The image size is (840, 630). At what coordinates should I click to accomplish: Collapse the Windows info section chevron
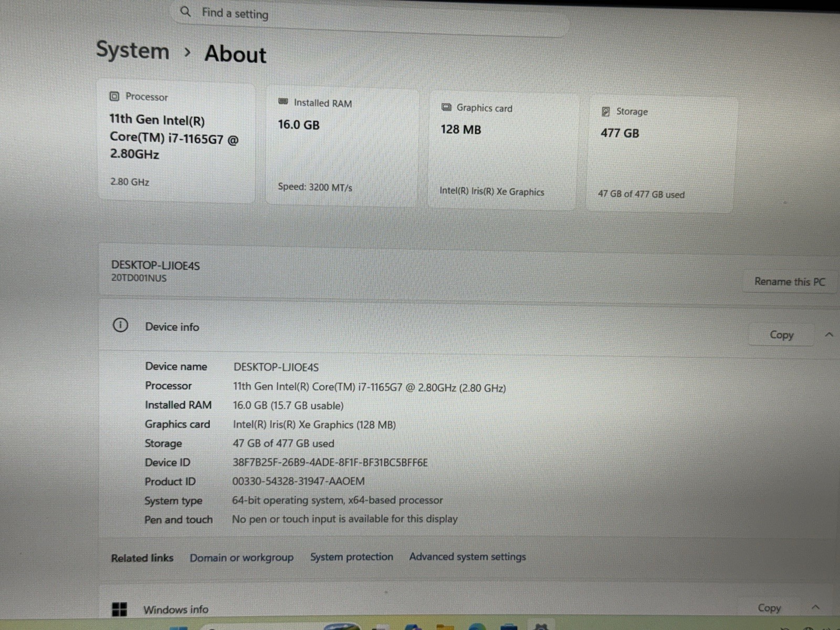pos(815,607)
